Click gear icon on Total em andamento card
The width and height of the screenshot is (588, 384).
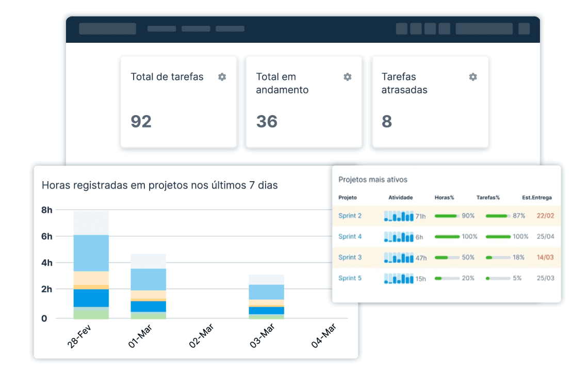[347, 77]
